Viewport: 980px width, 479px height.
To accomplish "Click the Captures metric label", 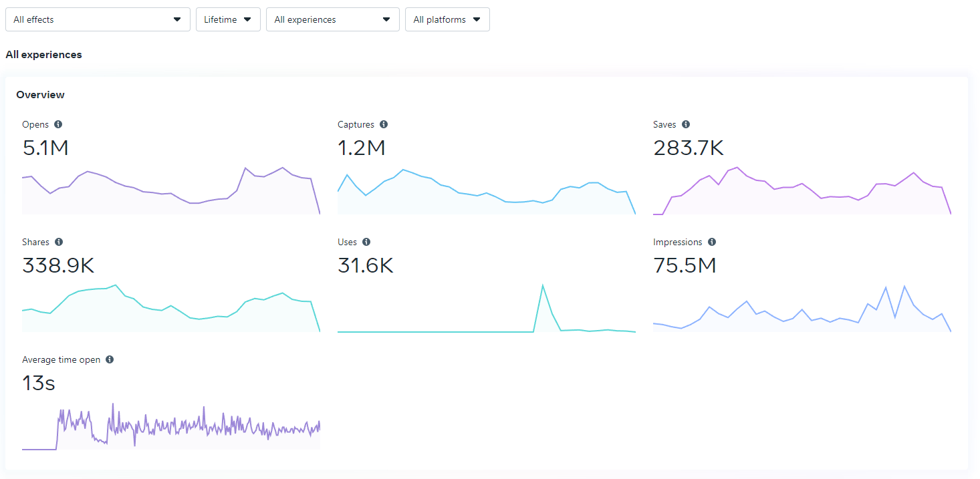I will 356,124.
